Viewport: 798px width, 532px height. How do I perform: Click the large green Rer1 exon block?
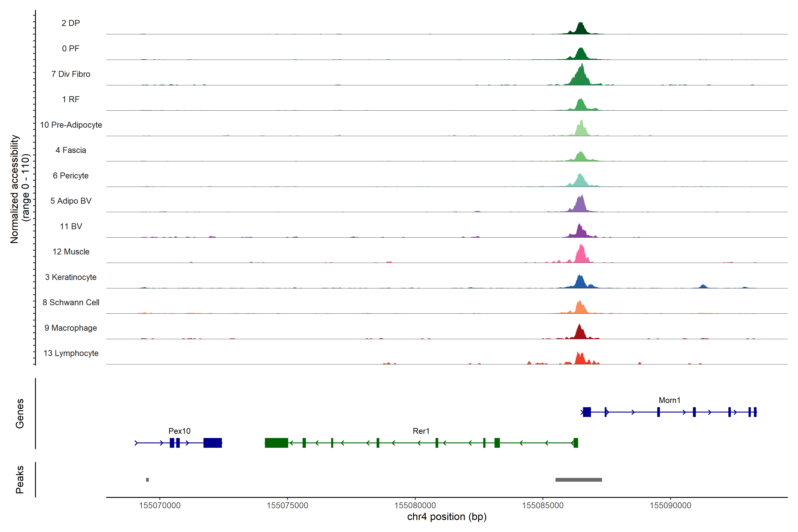pos(276,443)
